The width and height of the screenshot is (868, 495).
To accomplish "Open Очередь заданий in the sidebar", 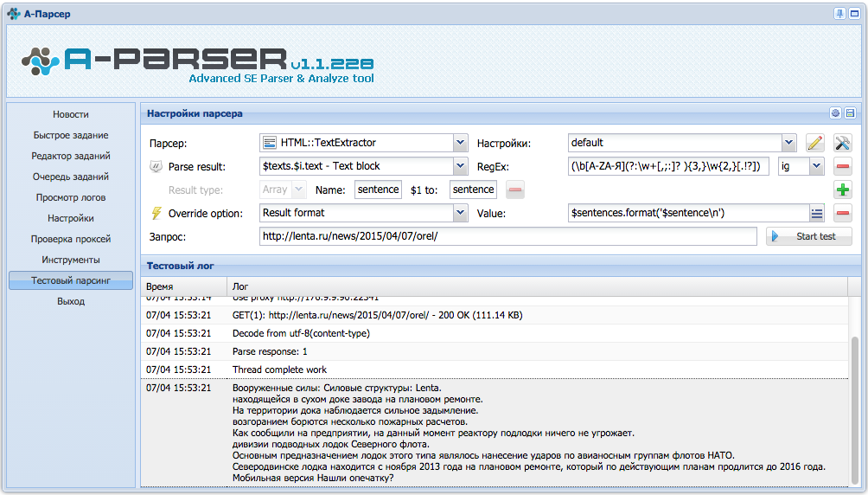I will [71, 177].
